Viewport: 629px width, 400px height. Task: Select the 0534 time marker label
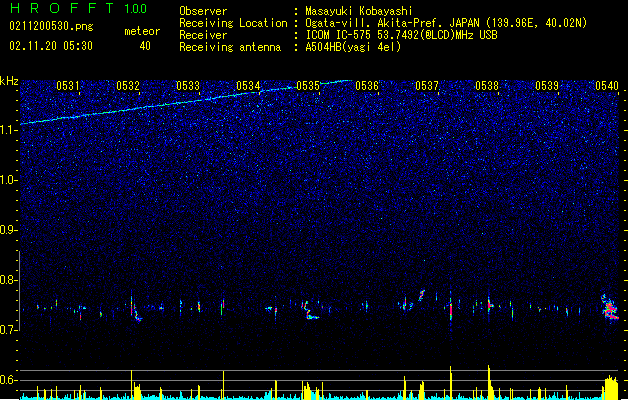tap(248, 86)
